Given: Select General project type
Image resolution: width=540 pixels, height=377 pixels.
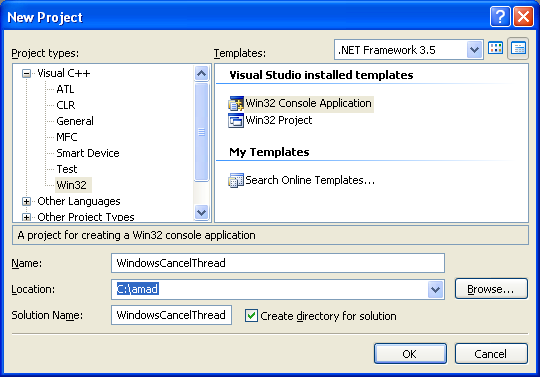Looking at the screenshot, I should (75, 121).
